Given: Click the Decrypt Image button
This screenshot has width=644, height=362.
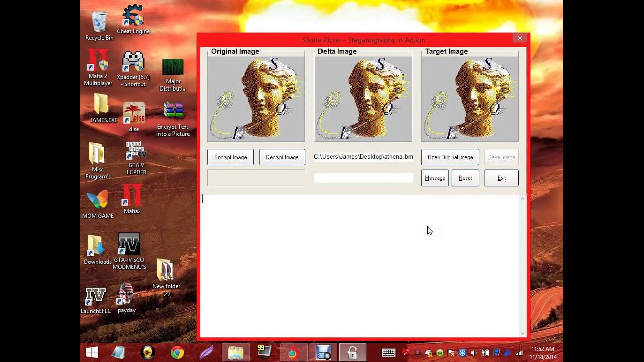Looking at the screenshot, I should coord(282,157).
